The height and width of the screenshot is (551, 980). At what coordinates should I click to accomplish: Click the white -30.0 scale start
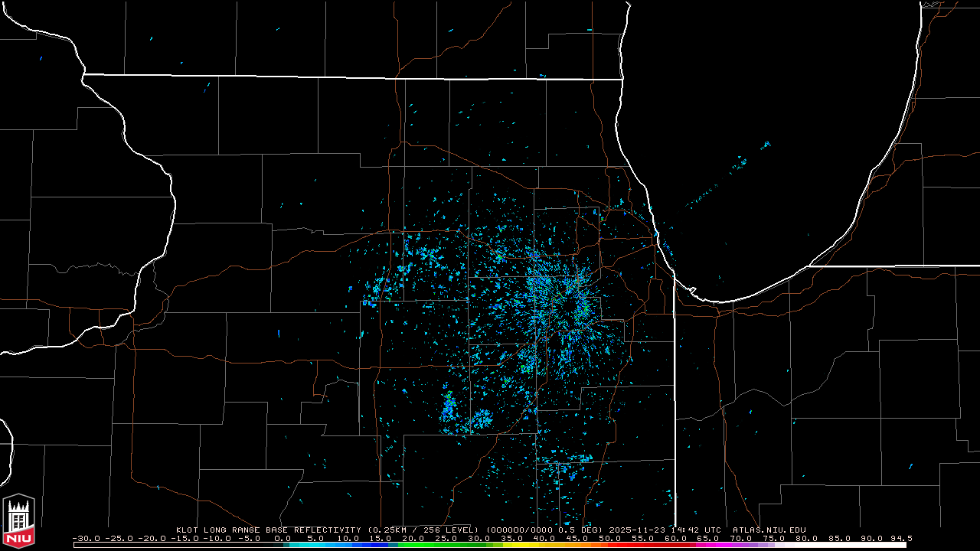tap(87, 539)
